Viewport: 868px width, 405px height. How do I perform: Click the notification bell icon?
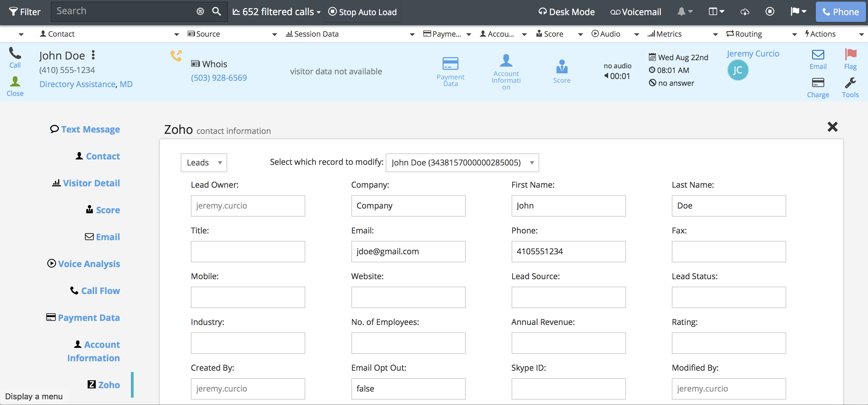coord(682,11)
